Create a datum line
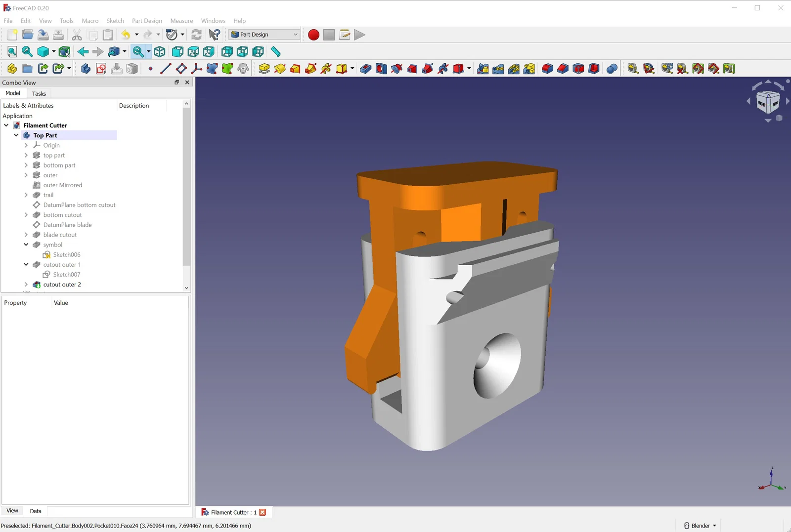 (x=166, y=69)
